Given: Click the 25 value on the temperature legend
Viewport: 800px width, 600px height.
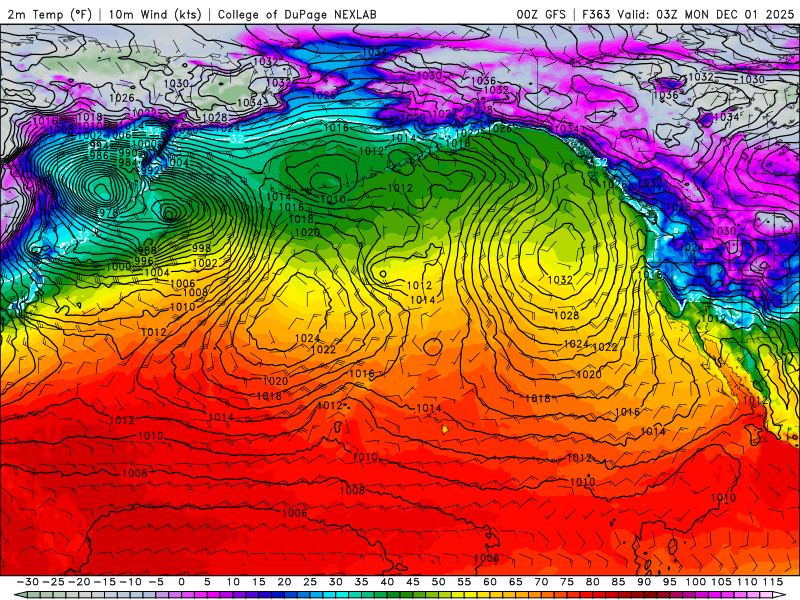Looking at the screenshot, I should tap(310, 582).
